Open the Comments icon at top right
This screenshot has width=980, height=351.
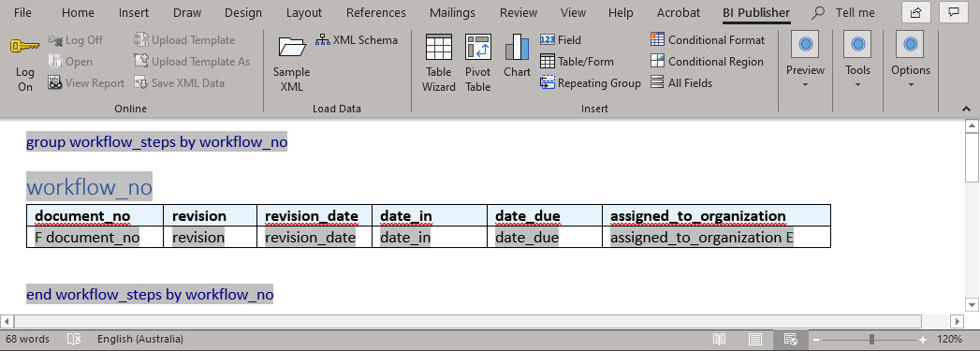[954, 12]
